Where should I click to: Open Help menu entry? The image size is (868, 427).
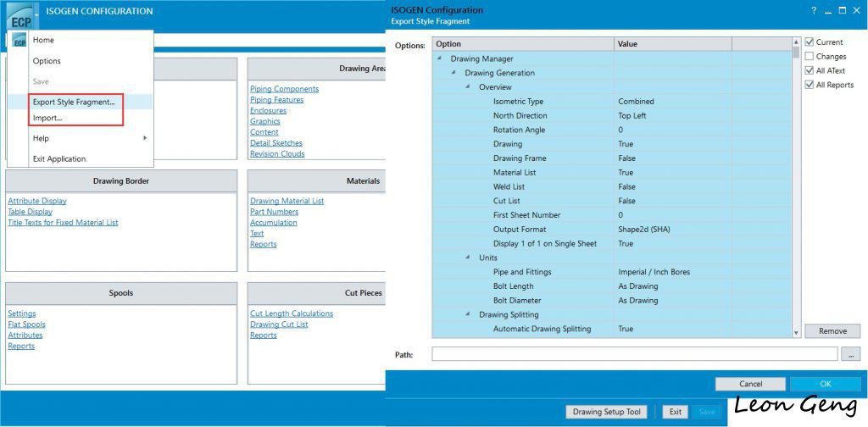(41, 138)
